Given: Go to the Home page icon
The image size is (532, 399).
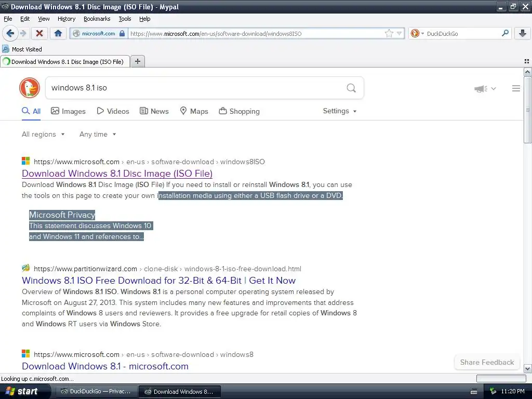Looking at the screenshot, I should point(58,33).
